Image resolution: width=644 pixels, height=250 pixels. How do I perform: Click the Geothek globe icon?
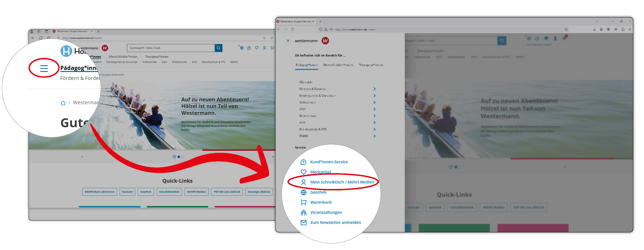click(303, 192)
